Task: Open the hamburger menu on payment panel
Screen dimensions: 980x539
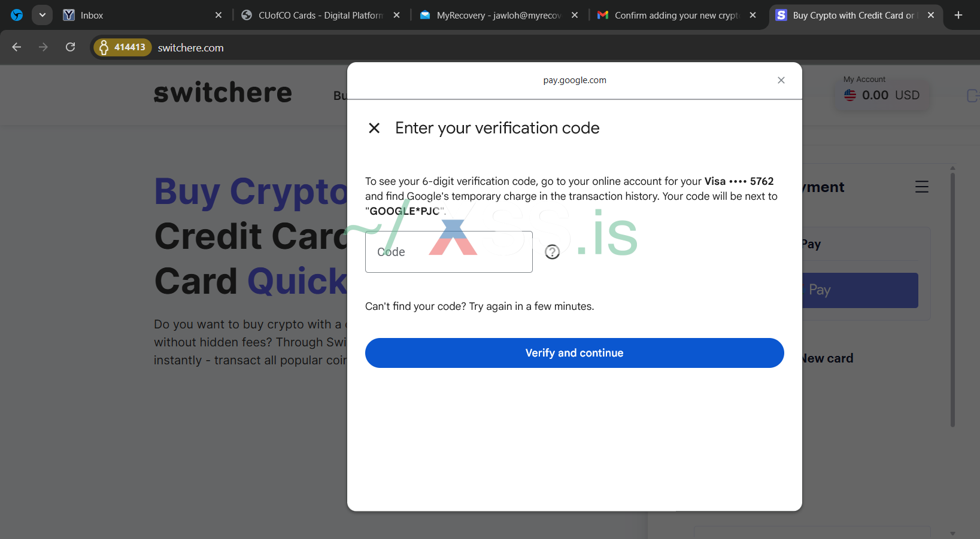Action: [921, 187]
